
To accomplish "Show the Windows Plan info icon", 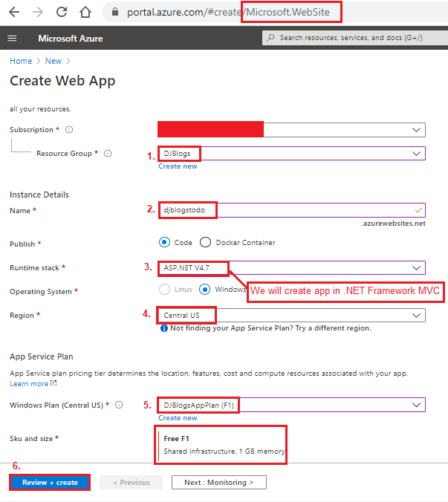I will 119,405.
